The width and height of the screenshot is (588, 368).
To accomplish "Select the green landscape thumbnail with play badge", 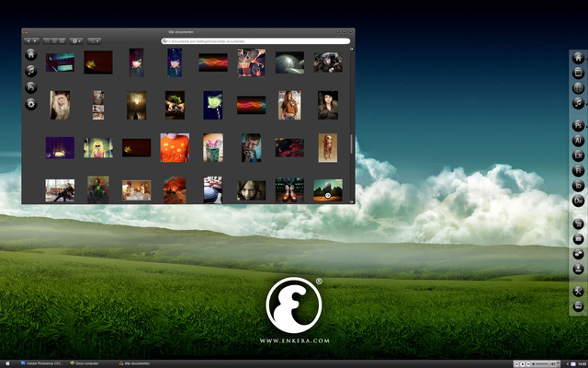I will coord(328,190).
